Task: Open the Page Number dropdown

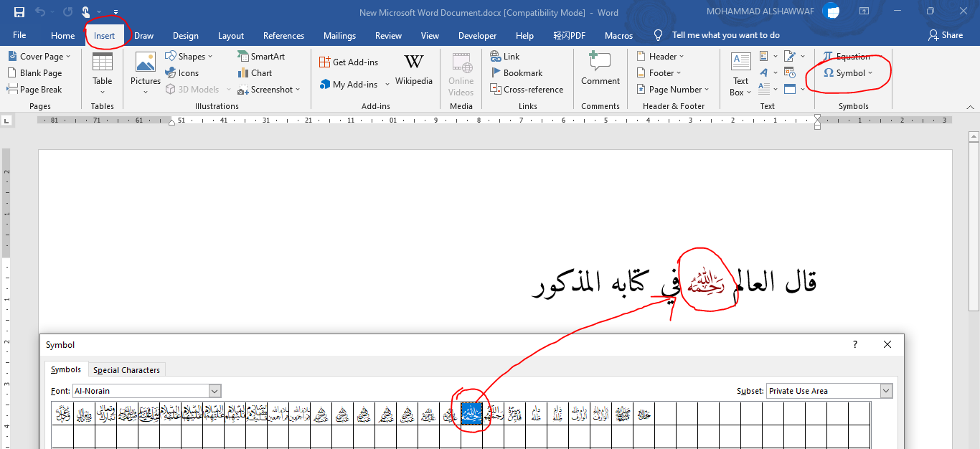Action: click(673, 90)
